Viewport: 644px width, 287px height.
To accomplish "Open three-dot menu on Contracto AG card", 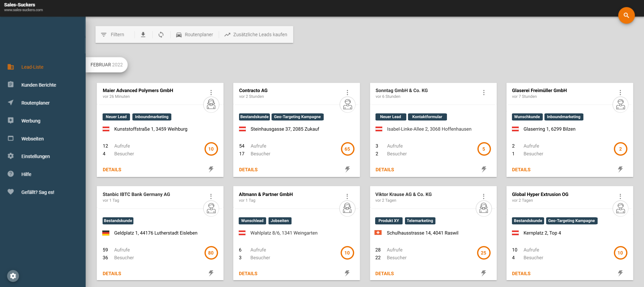I will point(347,92).
